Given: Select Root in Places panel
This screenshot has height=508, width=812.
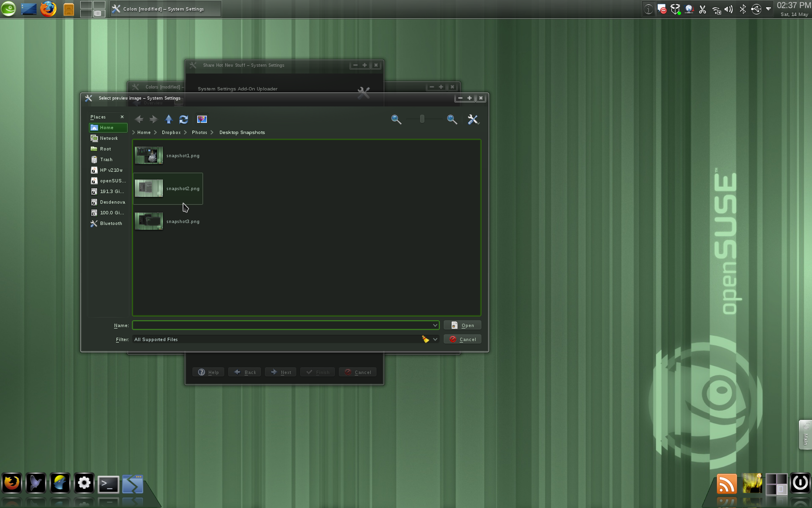Looking at the screenshot, I should (108, 149).
